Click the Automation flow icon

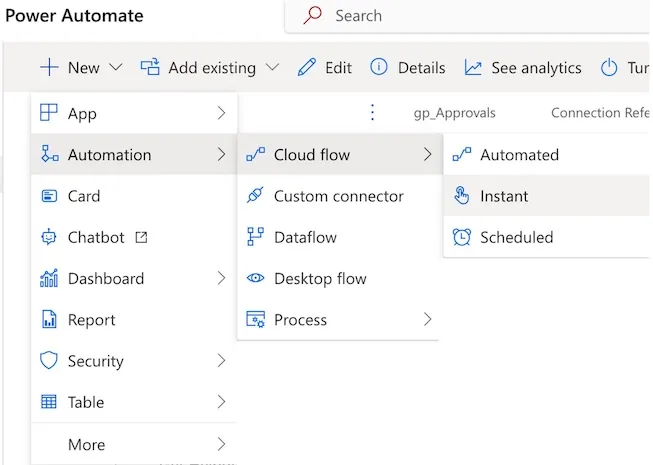[50, 154]
